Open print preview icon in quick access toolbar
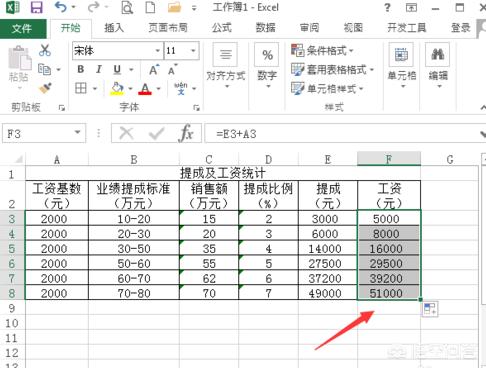 127,7
